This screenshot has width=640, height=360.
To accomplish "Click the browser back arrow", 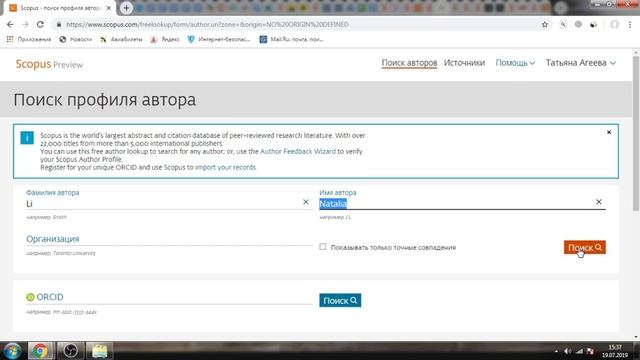I will [x=10, y=24].
